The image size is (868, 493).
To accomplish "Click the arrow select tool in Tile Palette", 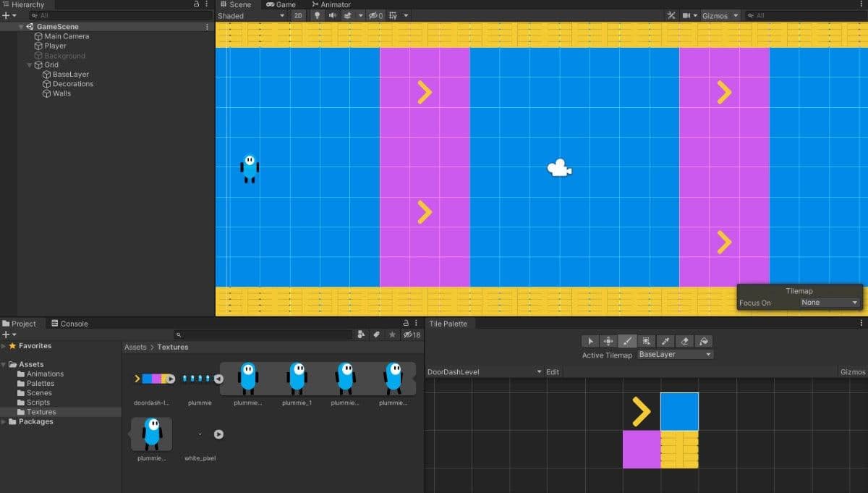I will (590, 341).
